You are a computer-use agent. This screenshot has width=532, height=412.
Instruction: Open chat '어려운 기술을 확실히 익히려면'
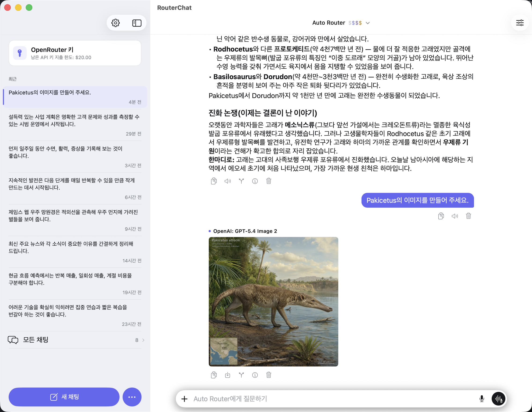tap(75, 315)
